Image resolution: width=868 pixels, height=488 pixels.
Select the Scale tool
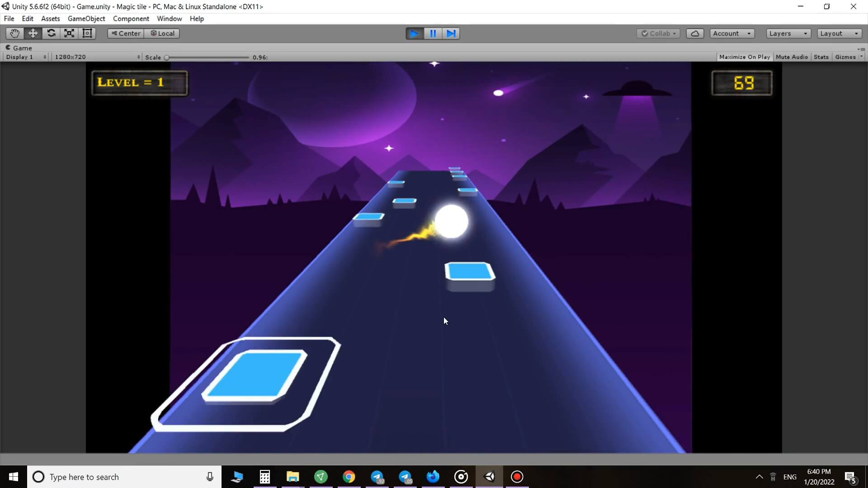(69, 33)
